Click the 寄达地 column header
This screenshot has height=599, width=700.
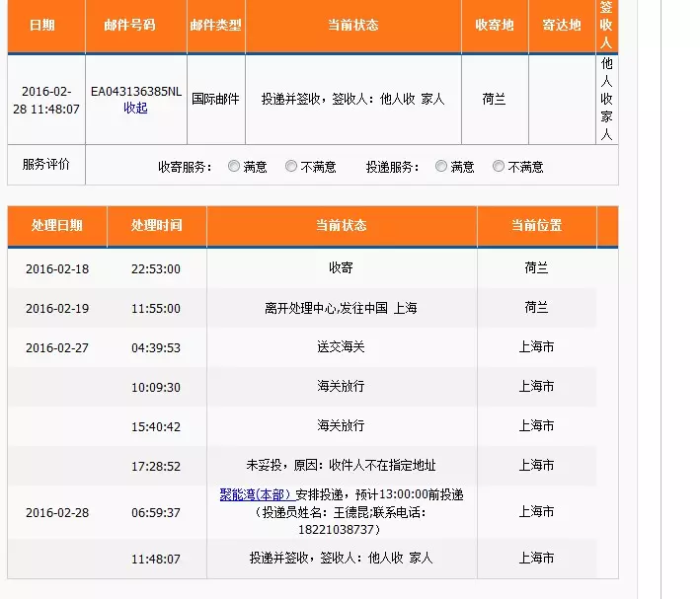562,25
